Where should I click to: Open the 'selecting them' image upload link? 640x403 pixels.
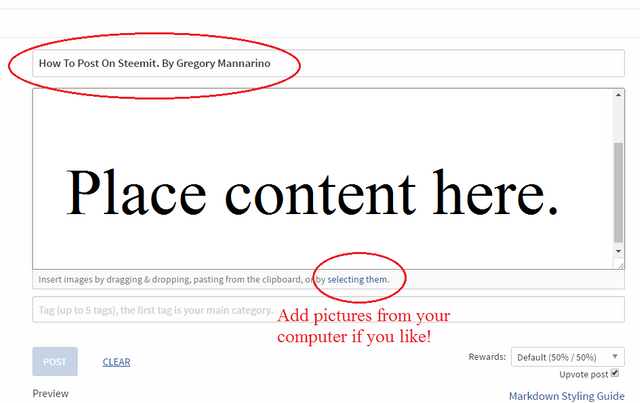pyautogui.click(x=358, y=280)
